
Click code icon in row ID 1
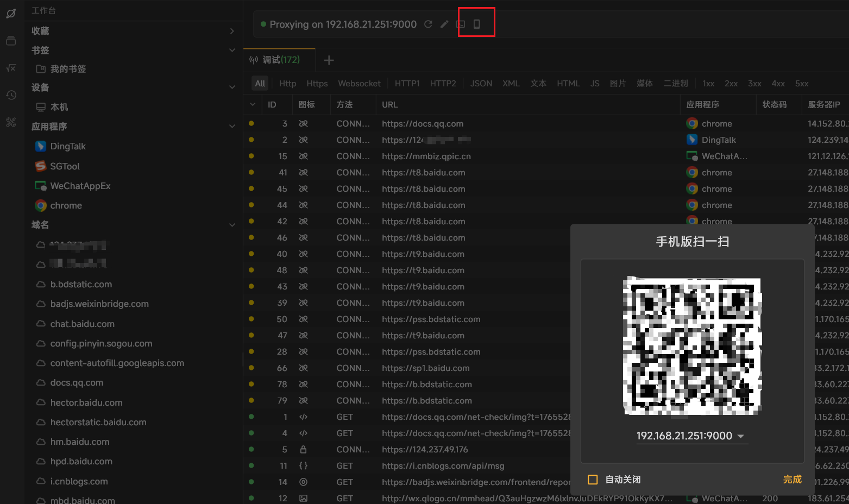(x=303, y=417)
